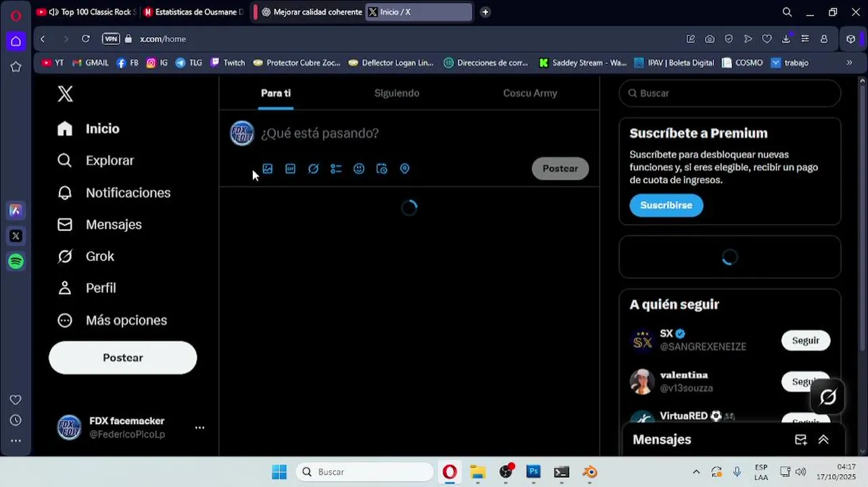
Task: Open the COSMO bookmark
Action: pyautogui.click(x=742, y=63)
